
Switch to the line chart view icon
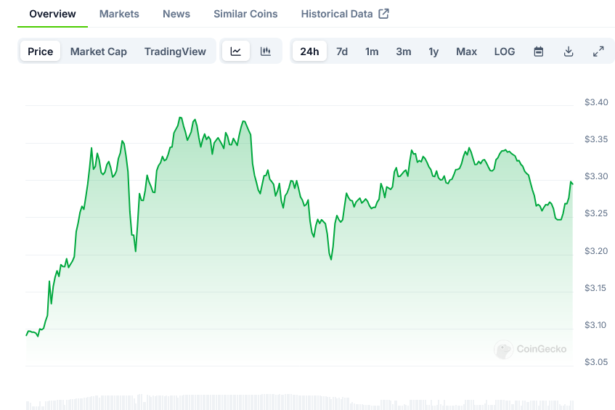(235, 52)
